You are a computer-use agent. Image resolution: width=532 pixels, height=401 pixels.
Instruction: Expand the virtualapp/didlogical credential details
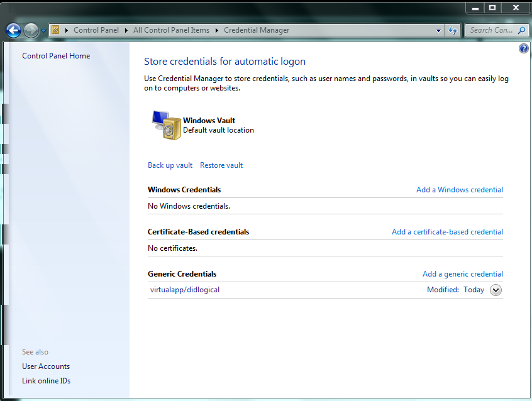point(496,290)
